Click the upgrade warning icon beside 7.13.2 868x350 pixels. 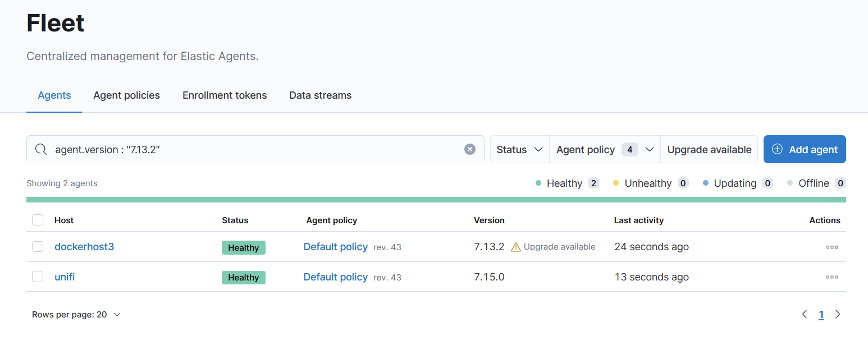click(516, 246)
